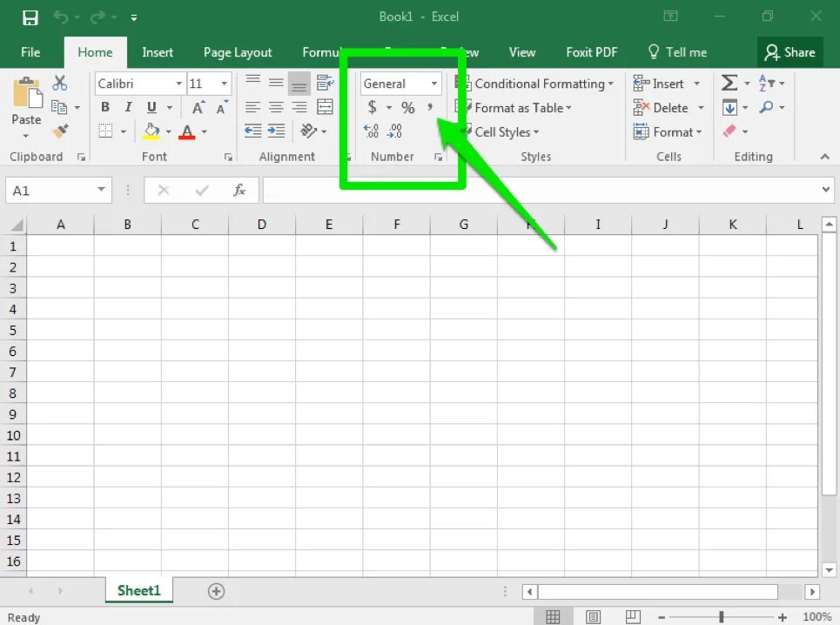The width and height of the screenshot is (840, 625).
Task: Open the General number format dropdown
Action: click(434, 84)
